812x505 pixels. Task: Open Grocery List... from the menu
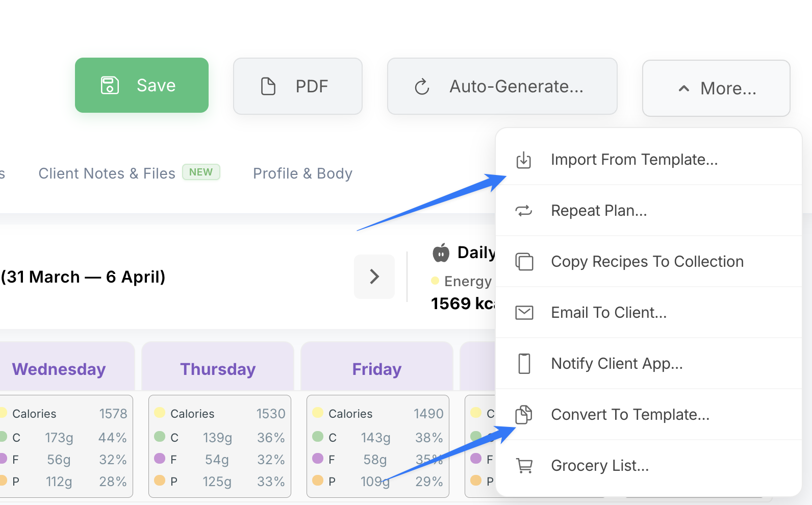649,466
